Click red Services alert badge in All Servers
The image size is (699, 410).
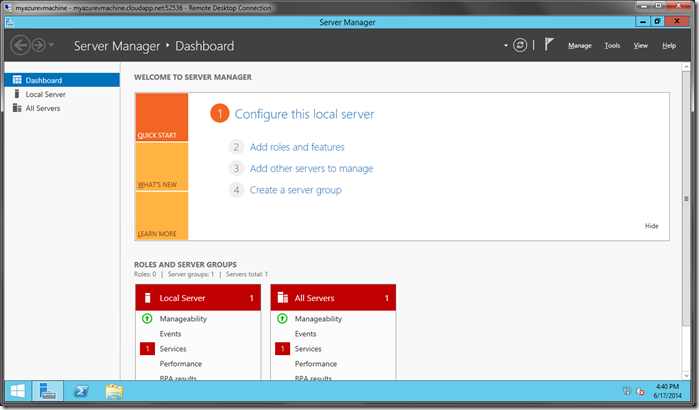(283, 348)
